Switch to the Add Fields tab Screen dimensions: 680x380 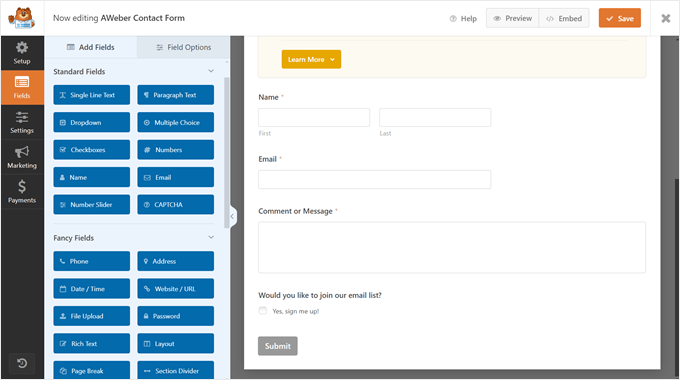[91, 47]
